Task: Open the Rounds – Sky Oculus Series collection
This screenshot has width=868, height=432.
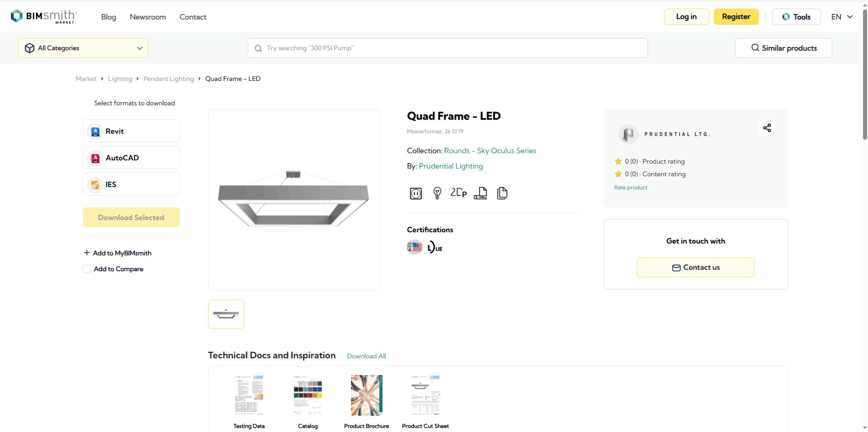Action: (489, 150)
